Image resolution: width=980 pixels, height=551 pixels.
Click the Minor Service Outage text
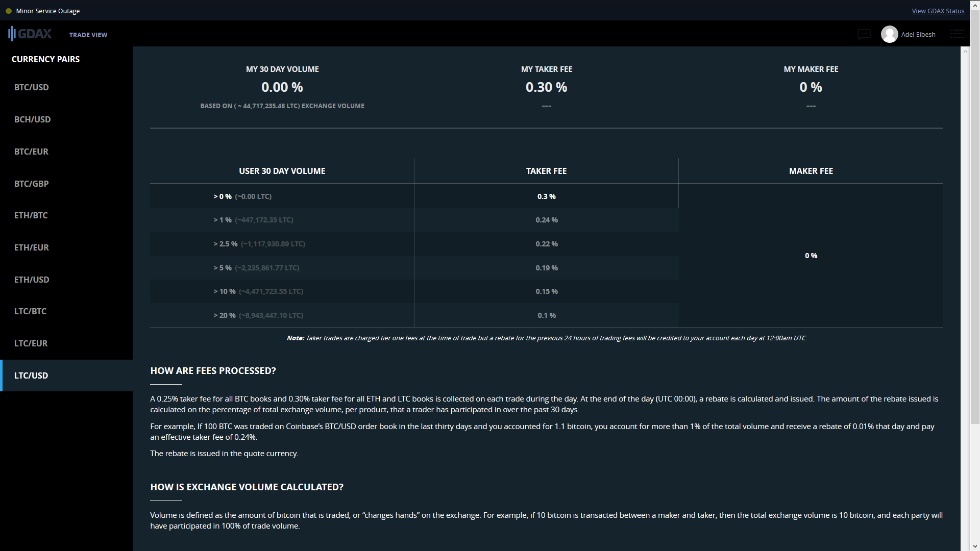[48, 11]
